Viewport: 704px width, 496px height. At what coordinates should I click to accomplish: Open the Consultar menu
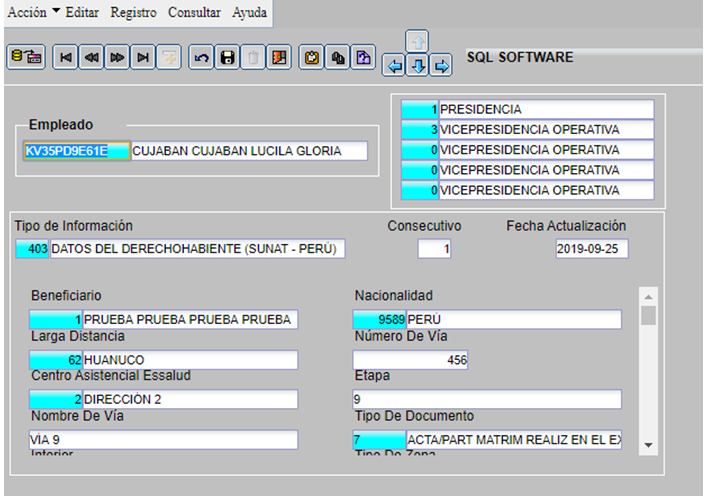pos(195,10)
